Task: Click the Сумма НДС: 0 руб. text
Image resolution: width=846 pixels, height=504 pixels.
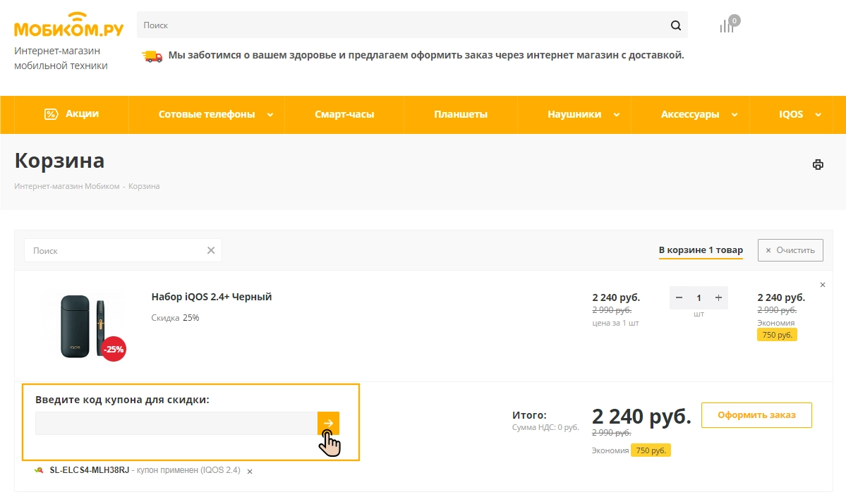Action: pyautogui.click(x=545, y=427)
